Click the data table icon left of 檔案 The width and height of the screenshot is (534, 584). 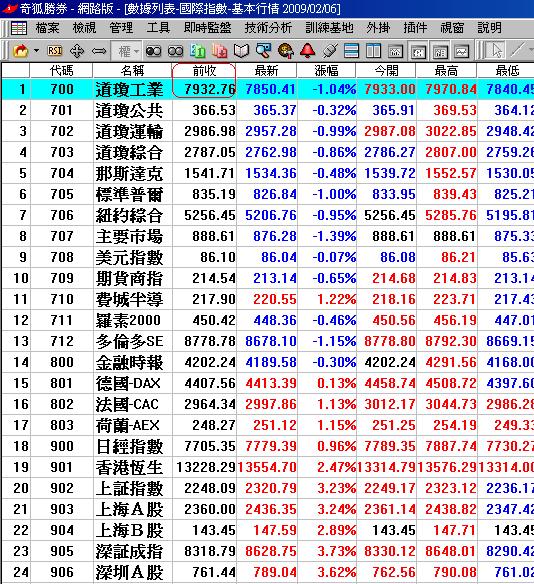(x=19, y=28)
